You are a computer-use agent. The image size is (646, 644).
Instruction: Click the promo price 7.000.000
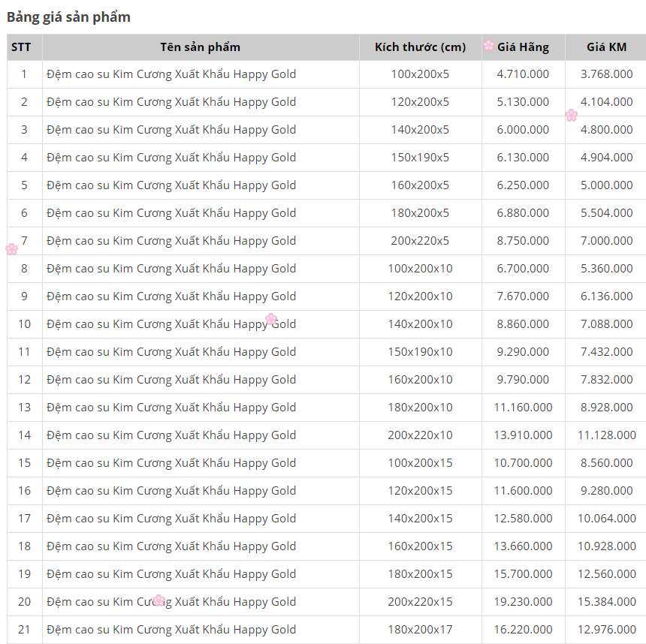(x=606, y=241)
